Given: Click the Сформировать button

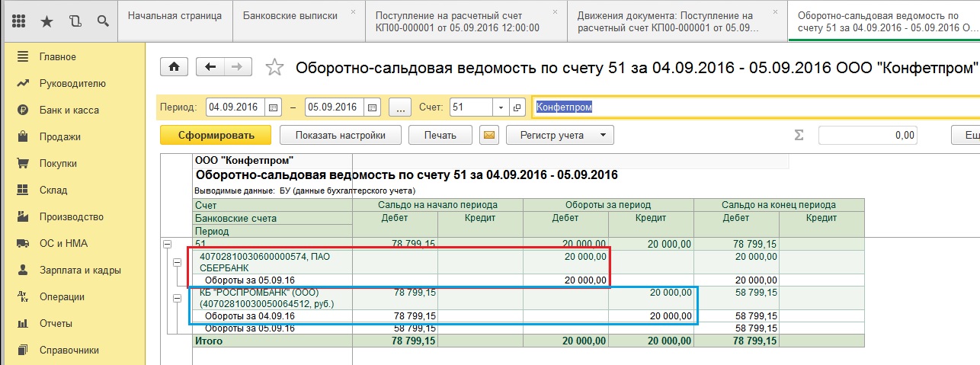Looking at the screenshot, I should coord(216,136).
